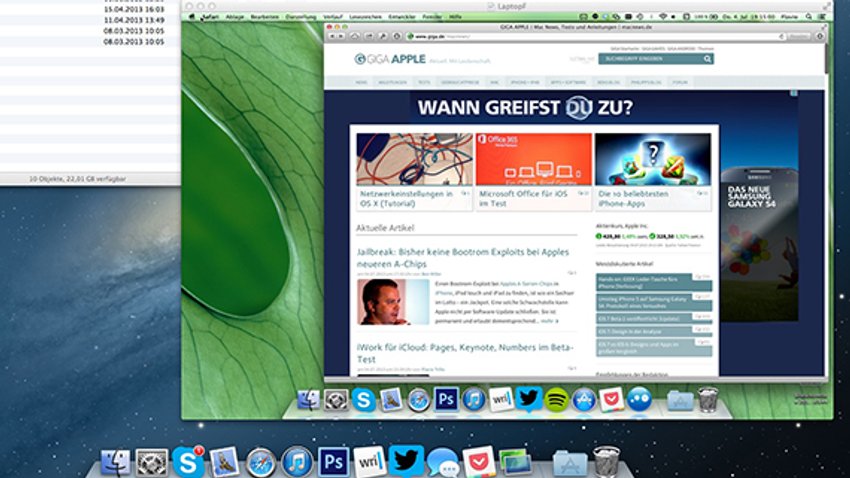Click the Office 365 orange teaser thumbnail
Viewport: 850px width, 478px height.
pyautogui.click(x=534, y=159)
